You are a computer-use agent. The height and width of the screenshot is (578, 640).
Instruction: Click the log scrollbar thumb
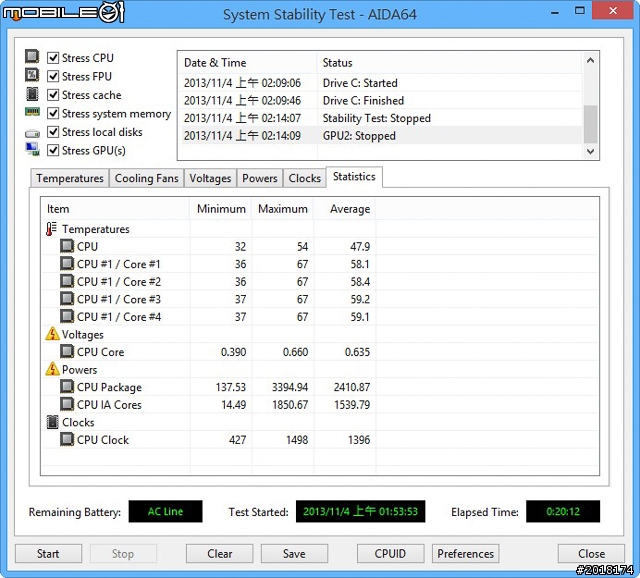(x=590, y=124)
